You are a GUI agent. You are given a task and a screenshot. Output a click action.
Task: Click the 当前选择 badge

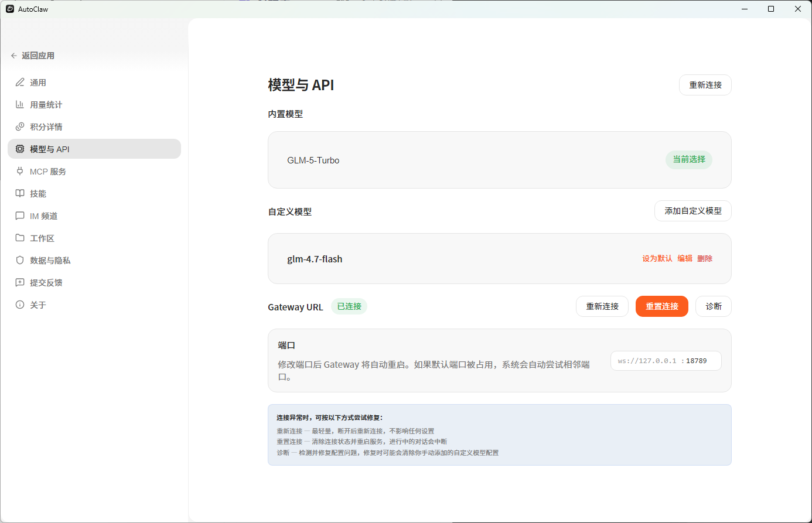point(689,159)
